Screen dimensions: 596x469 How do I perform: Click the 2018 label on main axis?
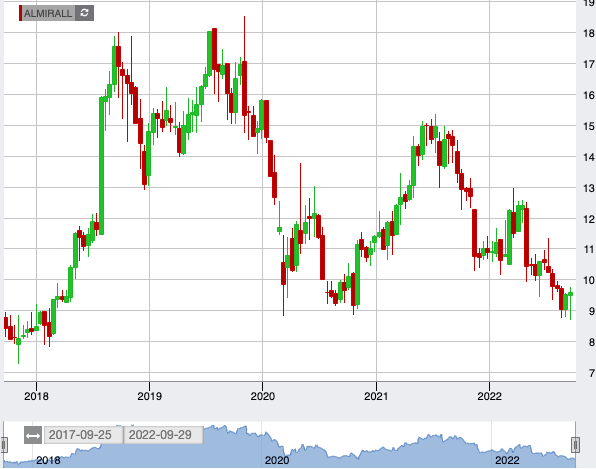(36, 396)
